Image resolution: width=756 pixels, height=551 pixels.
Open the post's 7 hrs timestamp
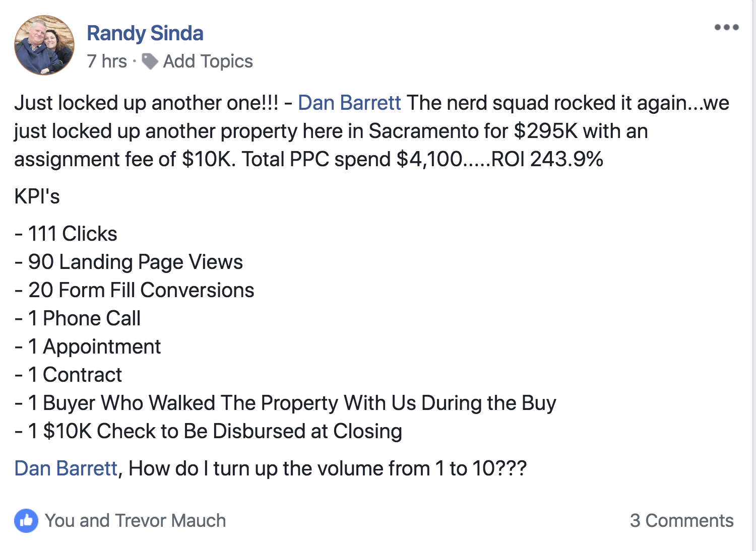coord(107,61)
